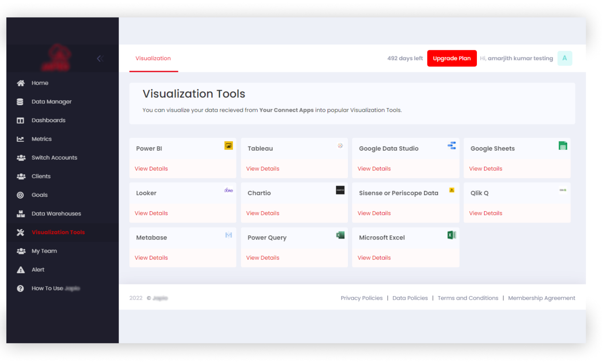The width and height of the screenshot is (605, 364).
Task: Click the Tableau logo icon
Action: click(340, 145)
